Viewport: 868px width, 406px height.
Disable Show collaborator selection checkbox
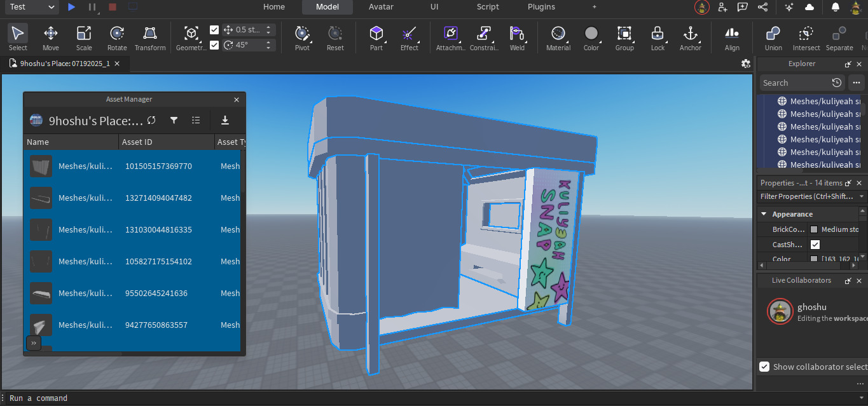[764, 367]
